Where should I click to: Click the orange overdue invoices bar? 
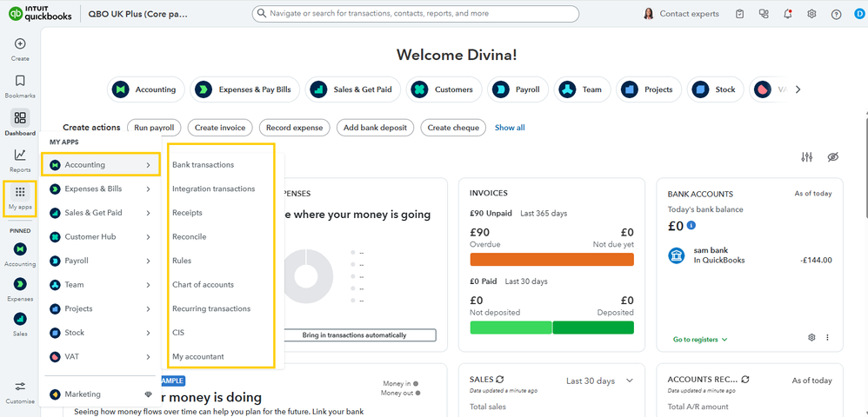pos(551,260)
